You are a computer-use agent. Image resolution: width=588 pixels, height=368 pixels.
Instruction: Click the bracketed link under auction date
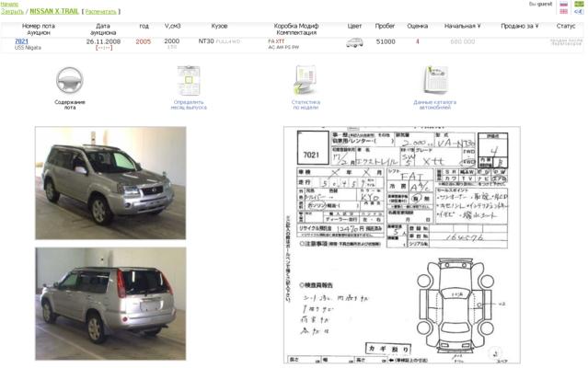click(104, 48)
